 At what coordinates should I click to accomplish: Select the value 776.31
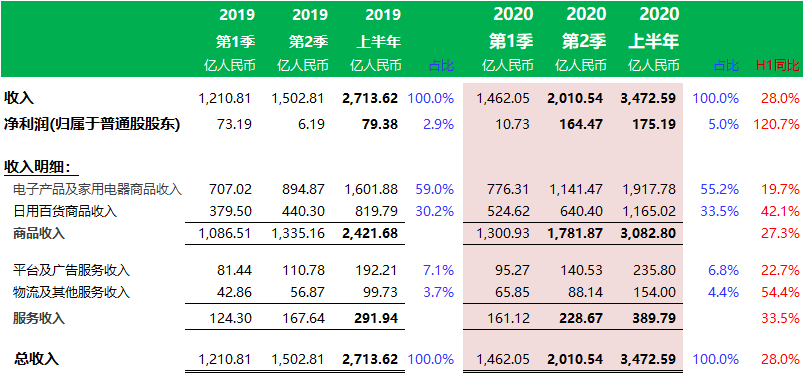pyautogui.click(x=510, y=189)
